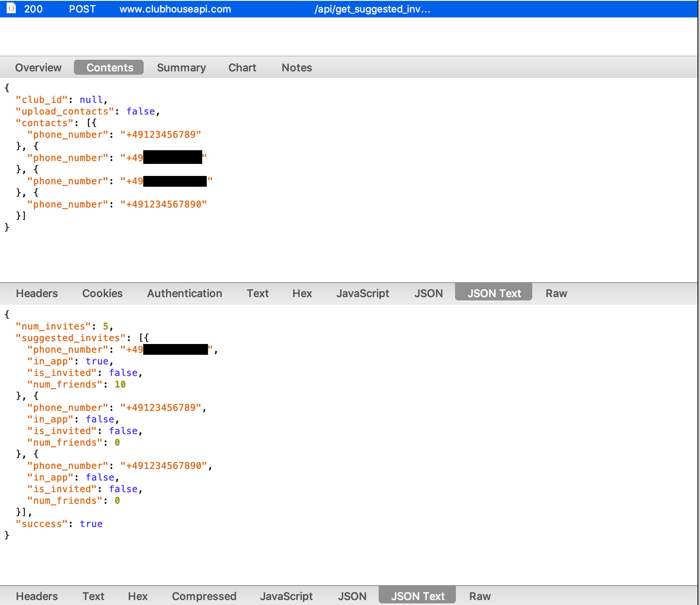Click response phone number "+491234567890"

[164, 466]
